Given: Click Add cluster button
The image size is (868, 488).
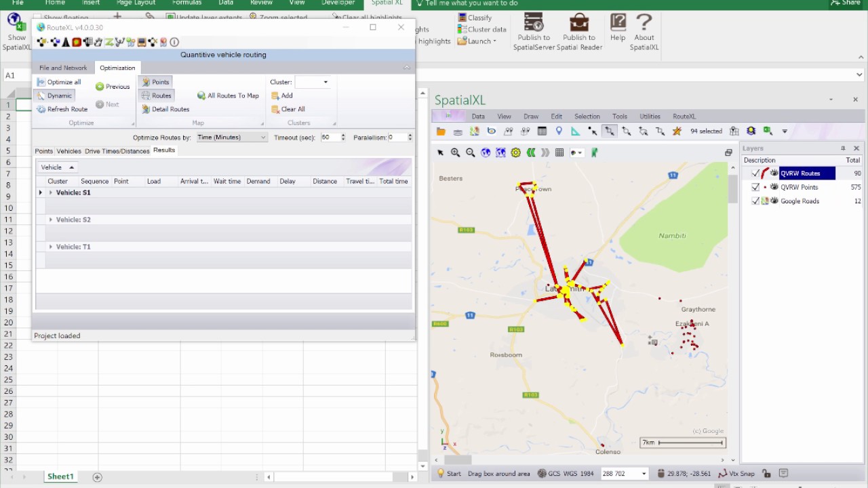Looking at the screenshot, I should (x=282, y=96).
